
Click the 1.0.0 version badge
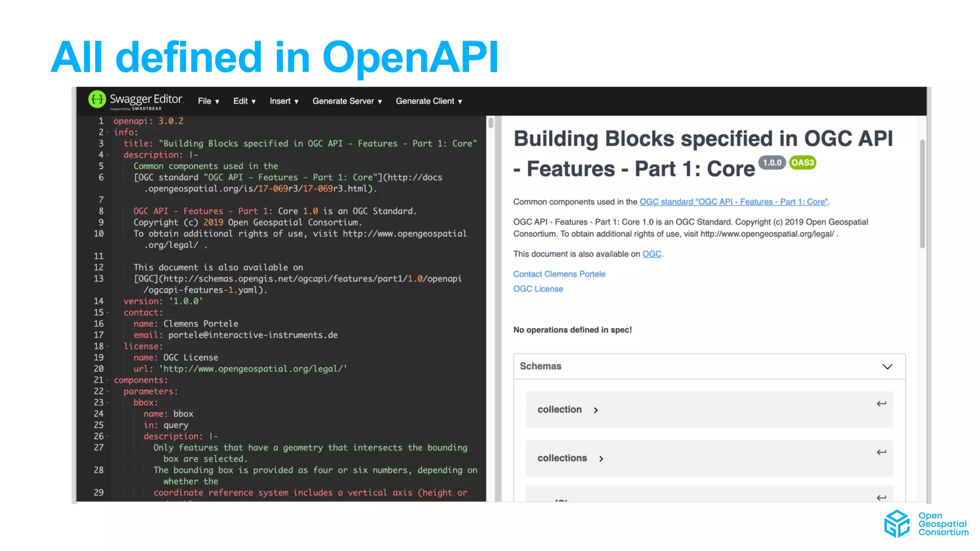pyautogui.click(x=772, y=163)
